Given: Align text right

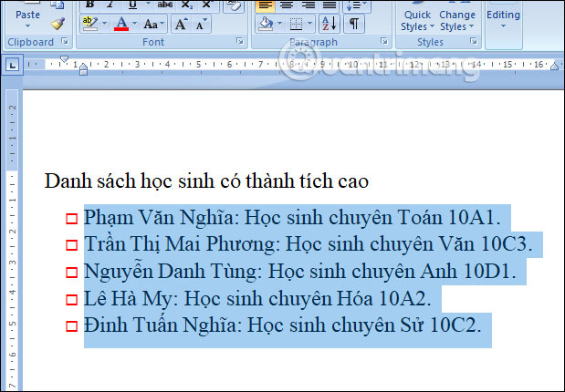Looking at the screenshot, I should 309,5.
